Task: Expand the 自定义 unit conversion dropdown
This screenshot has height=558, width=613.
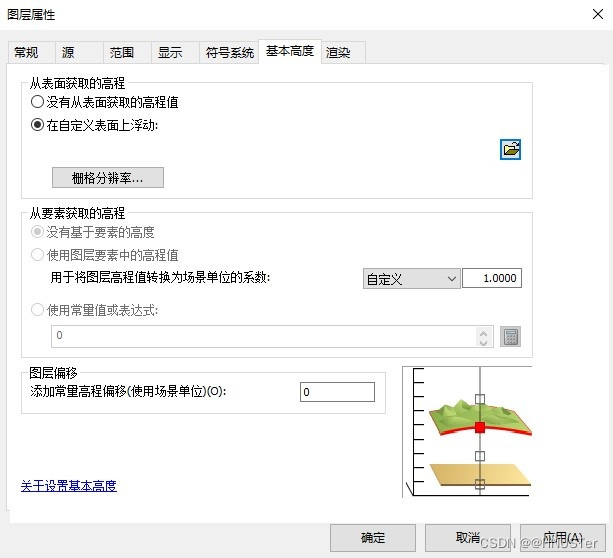Action: pyautogui.click(x=412, y=278)
